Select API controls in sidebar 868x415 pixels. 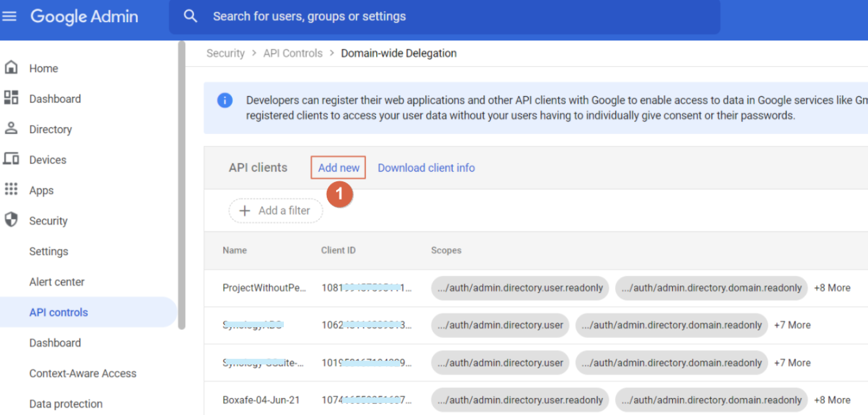pos(58,312)
